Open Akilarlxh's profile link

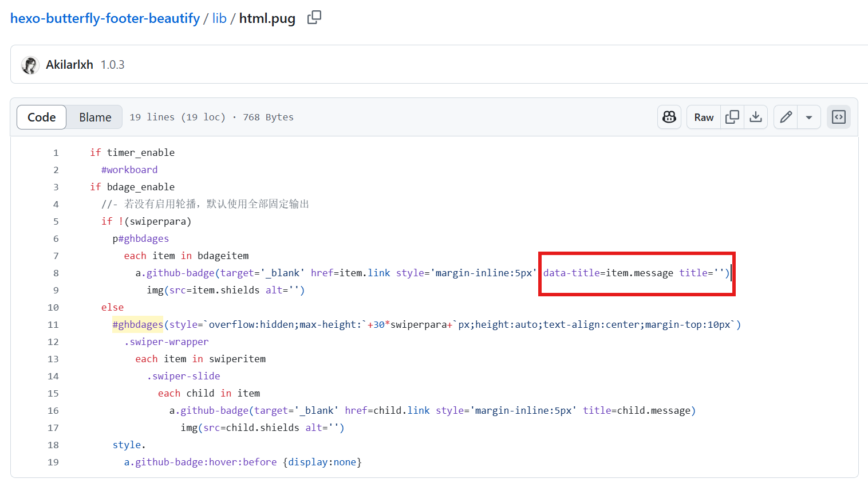point(69,65)
